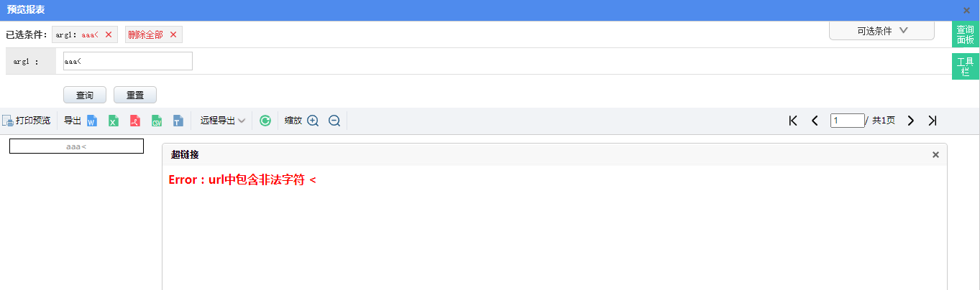The image size is (980, 290).
Task: Open the 查询面板 side tab
Action: pos(965,35)
